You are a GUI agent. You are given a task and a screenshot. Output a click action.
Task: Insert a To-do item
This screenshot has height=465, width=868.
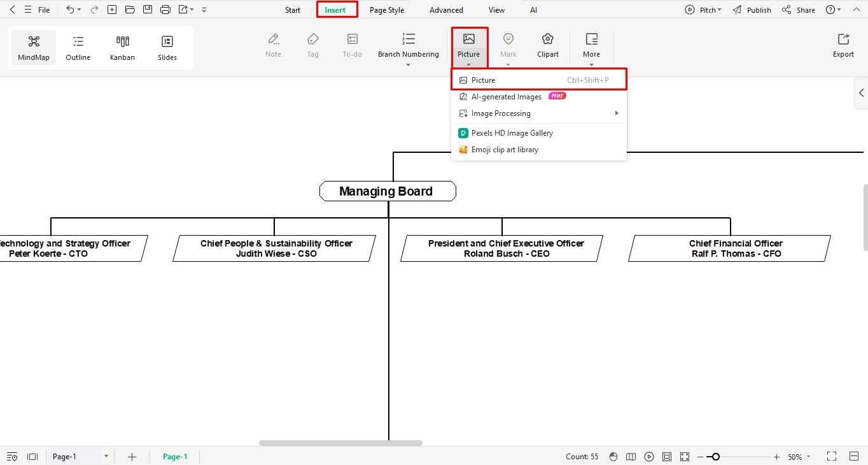click(x=353, y=45)
